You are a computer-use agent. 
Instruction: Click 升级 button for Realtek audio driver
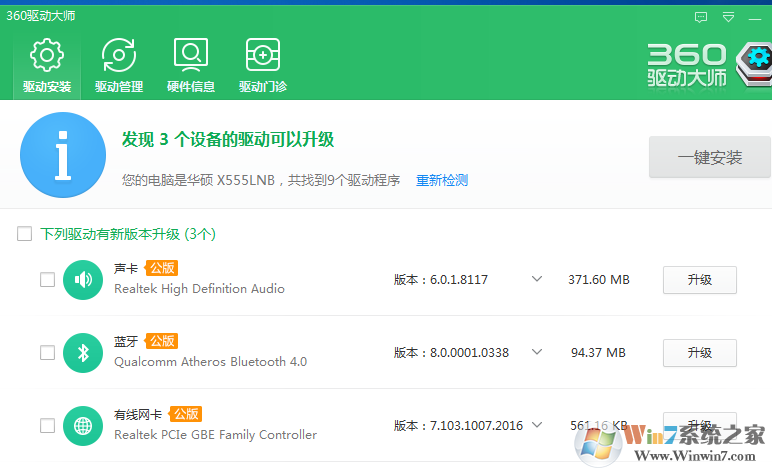click(699, 280)
